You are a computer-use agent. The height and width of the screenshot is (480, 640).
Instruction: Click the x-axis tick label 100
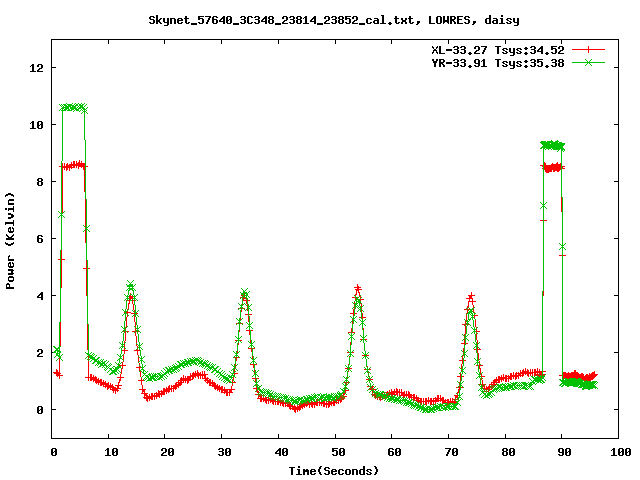pyautogui.click(x=617, y=452)
